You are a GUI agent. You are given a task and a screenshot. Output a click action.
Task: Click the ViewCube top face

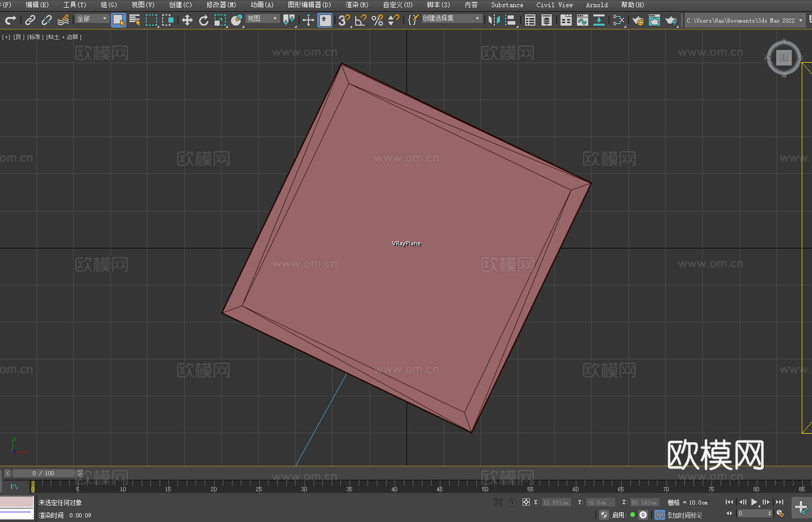pos(784,57)
